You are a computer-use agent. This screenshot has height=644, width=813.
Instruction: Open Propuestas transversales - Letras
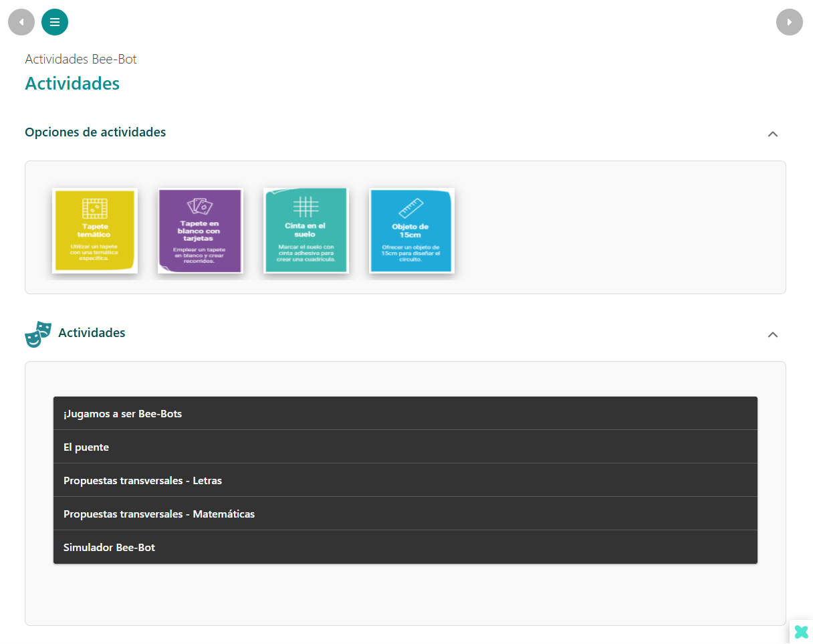[405, 480]
